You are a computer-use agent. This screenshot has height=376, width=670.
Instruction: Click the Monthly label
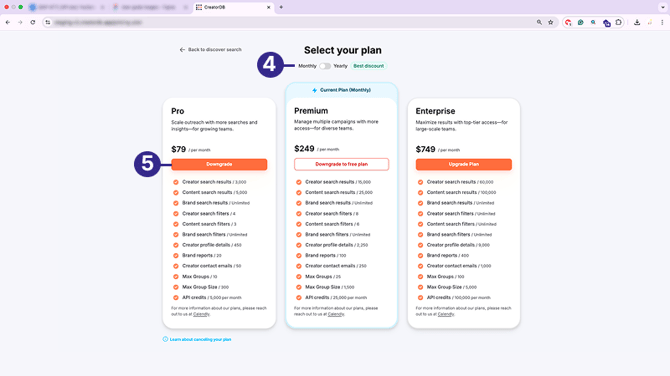tap(307, 66)
